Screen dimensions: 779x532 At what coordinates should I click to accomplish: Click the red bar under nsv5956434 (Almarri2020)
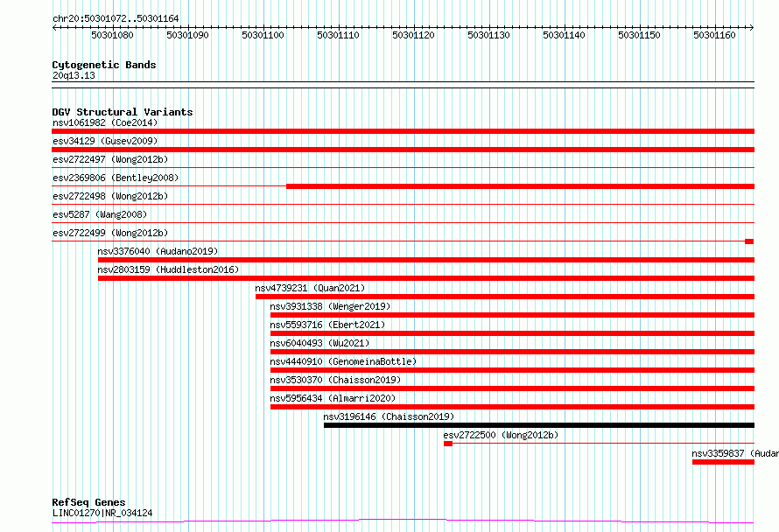(513, 407)
